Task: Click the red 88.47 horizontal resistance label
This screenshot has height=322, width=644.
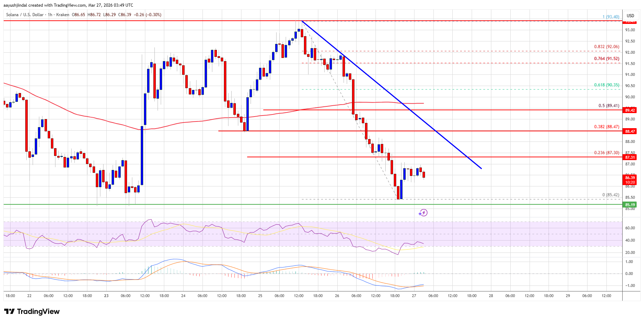Action: [630, 131]
